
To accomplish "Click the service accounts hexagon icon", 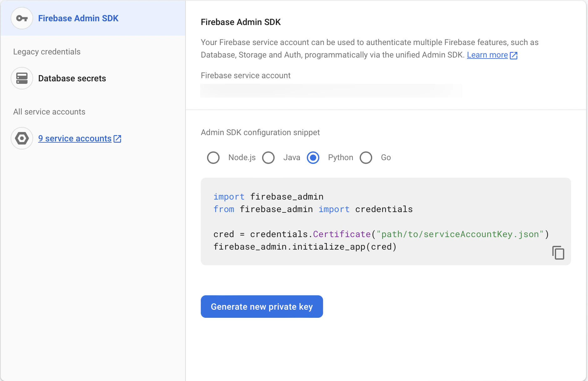I will point(22,138).
